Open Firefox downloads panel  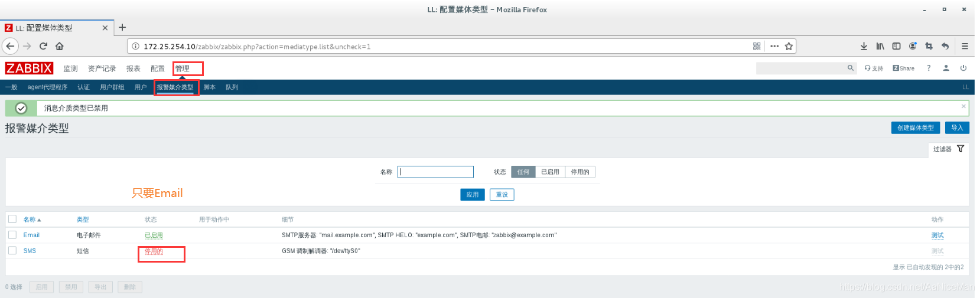[864, 46]
